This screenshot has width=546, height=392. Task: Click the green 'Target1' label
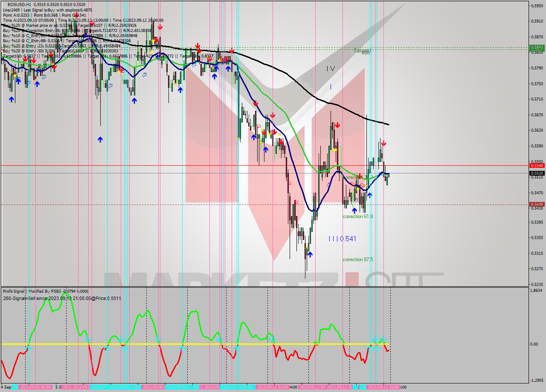pyautogui.click(x=362, y=51)
